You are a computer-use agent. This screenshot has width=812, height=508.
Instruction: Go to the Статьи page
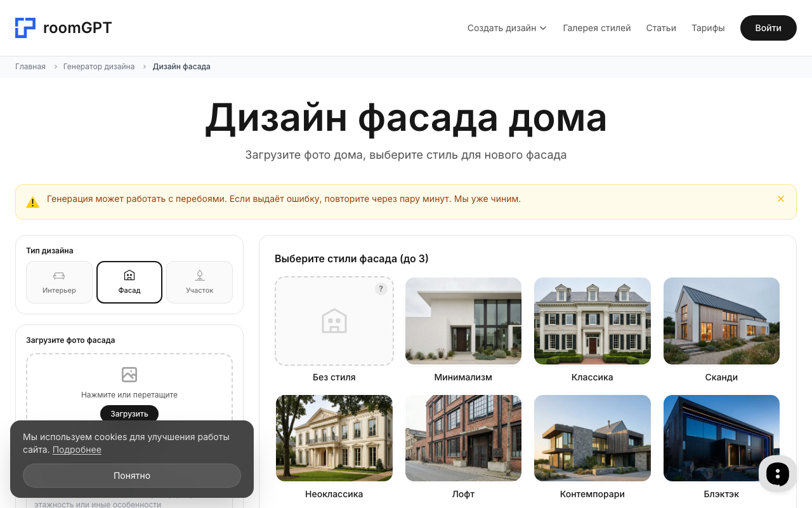pyautogui.click(x=661, y=28)
